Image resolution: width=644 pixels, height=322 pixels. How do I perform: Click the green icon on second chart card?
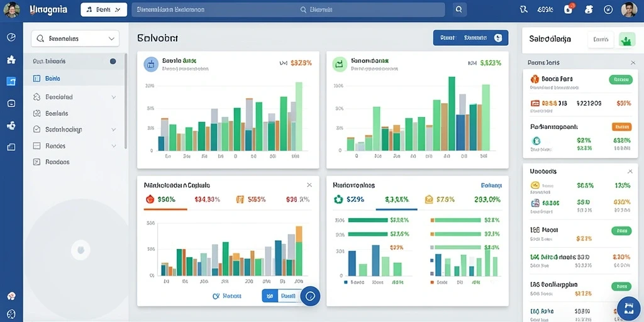click(x=339, y=64)
